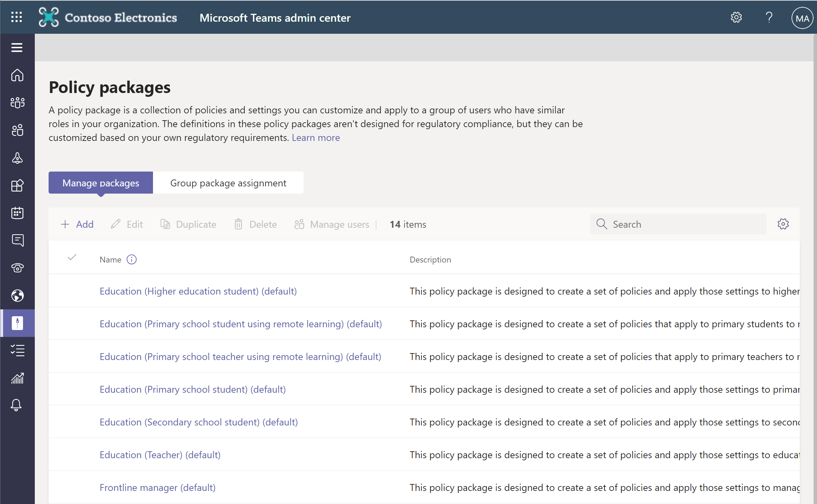817x504 pixels.
Task: Click the Home navigation icon in sidebar
Action: 18,75
